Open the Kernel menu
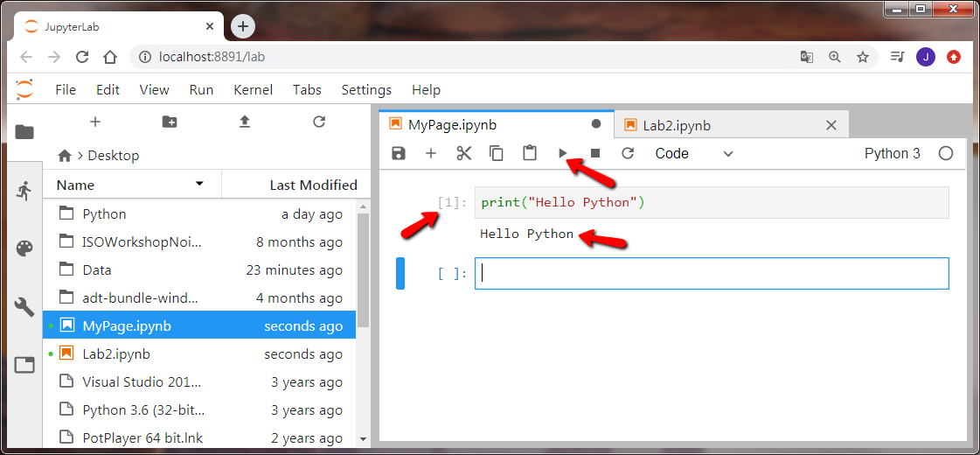Viewport: 980px width, 455px height. [x=254, y=90]
